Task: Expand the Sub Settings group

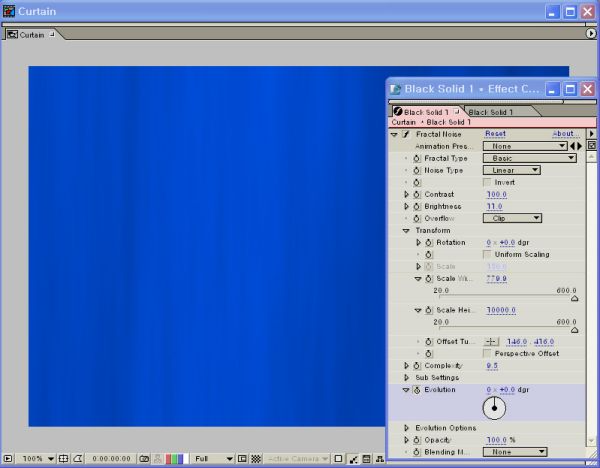Action: click(x=406, y=378)
